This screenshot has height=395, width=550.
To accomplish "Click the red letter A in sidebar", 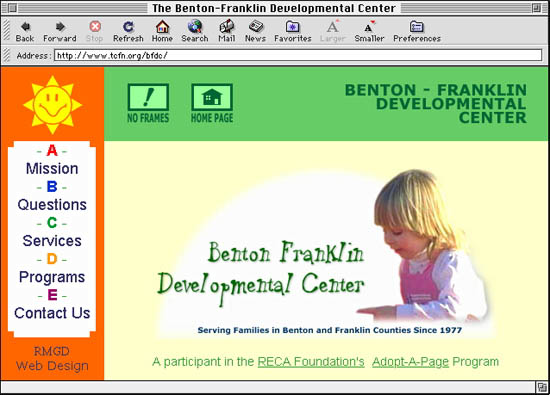I will tap(52, 150).
